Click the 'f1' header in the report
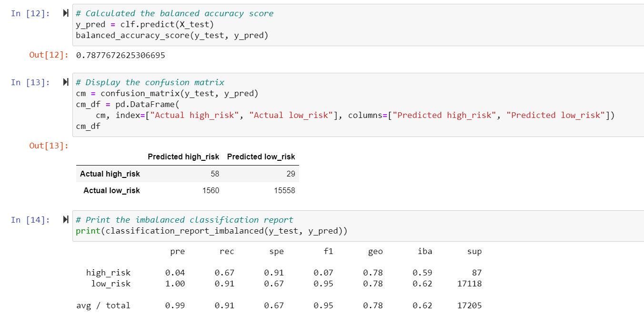Image resolution: width=644 pixels, height=333 pixels. pos(328,251)
